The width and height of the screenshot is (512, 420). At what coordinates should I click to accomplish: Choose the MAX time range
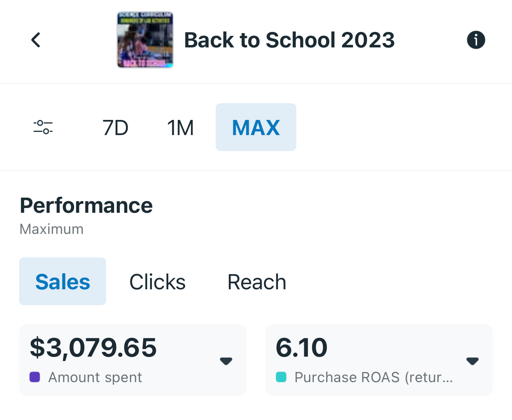point(256,128)
